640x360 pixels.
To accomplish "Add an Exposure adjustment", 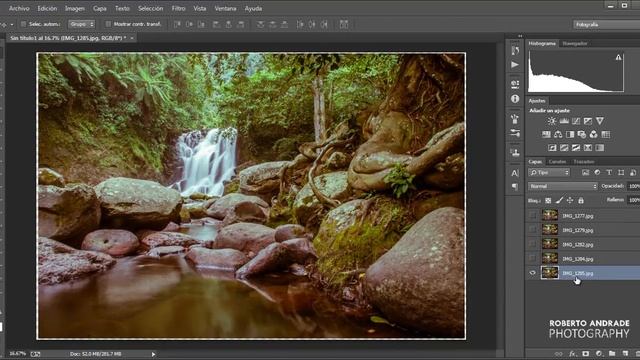I will 588,121.
